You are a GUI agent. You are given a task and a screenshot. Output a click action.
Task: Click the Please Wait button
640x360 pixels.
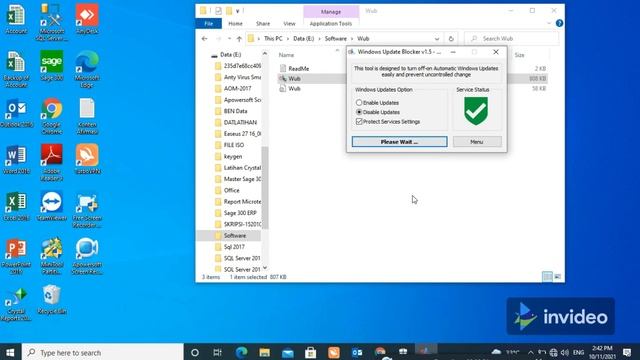[x=399, y=142]
